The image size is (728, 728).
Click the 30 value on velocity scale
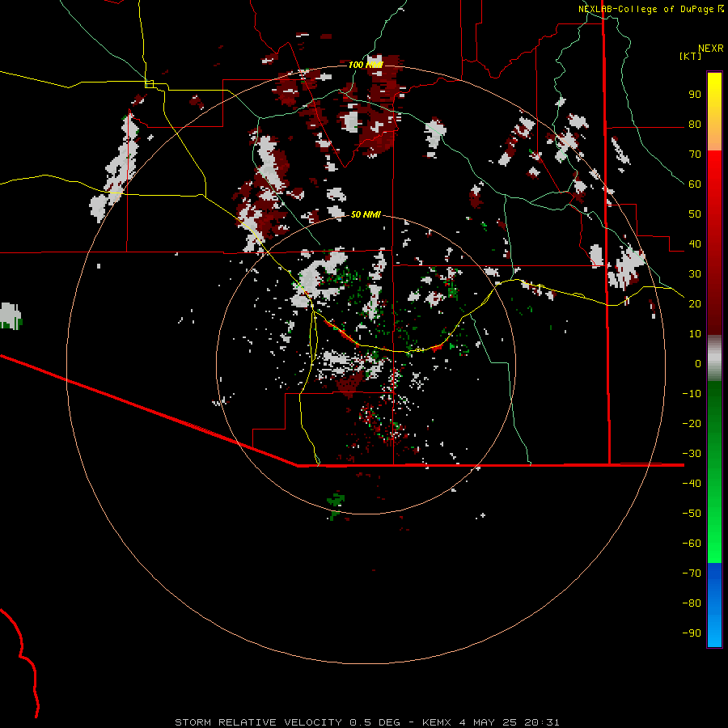(695, 274)
